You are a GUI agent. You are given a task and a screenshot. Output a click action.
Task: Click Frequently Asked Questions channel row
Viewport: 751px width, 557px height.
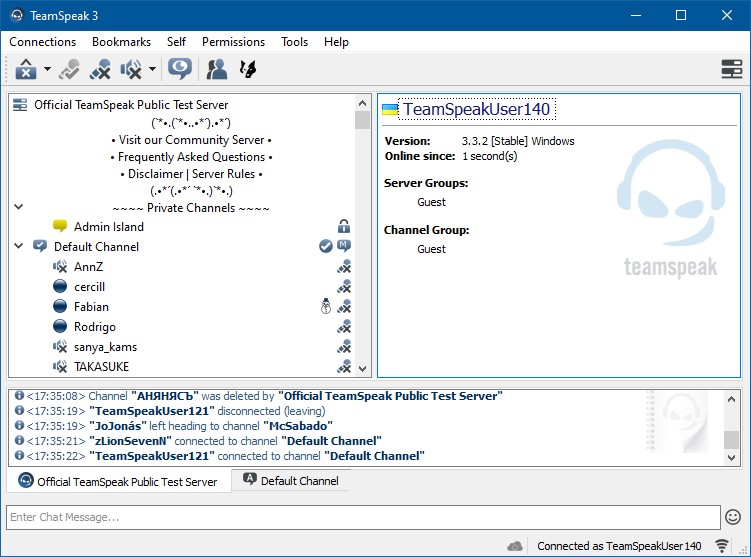tap(191, 157)
